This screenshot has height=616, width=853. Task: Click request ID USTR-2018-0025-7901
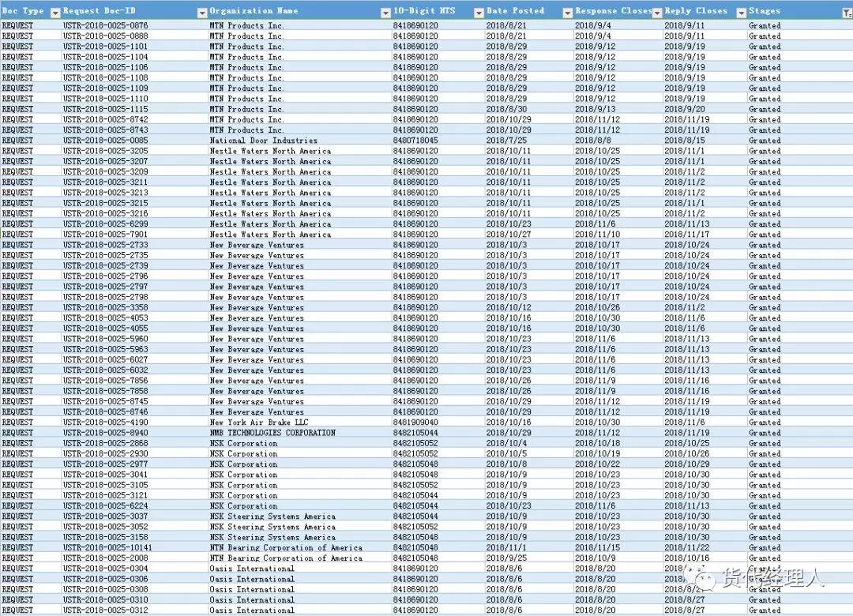[x=106, y=234]
